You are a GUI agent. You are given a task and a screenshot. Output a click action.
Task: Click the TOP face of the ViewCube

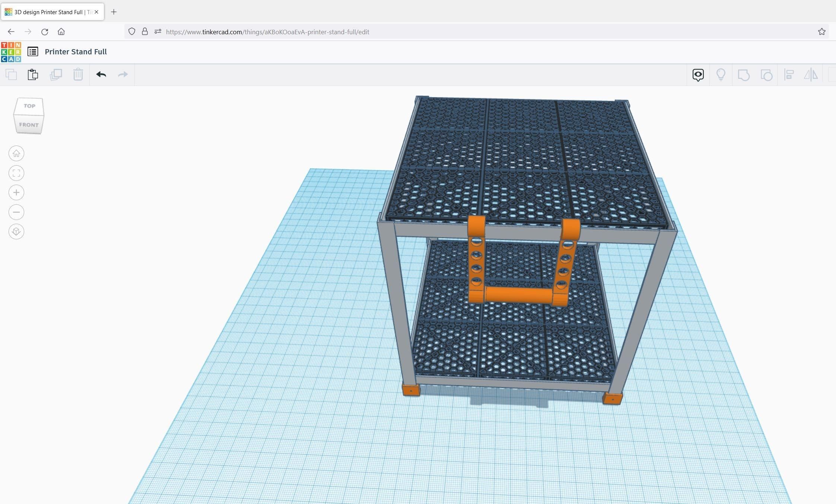click(29, 105)
